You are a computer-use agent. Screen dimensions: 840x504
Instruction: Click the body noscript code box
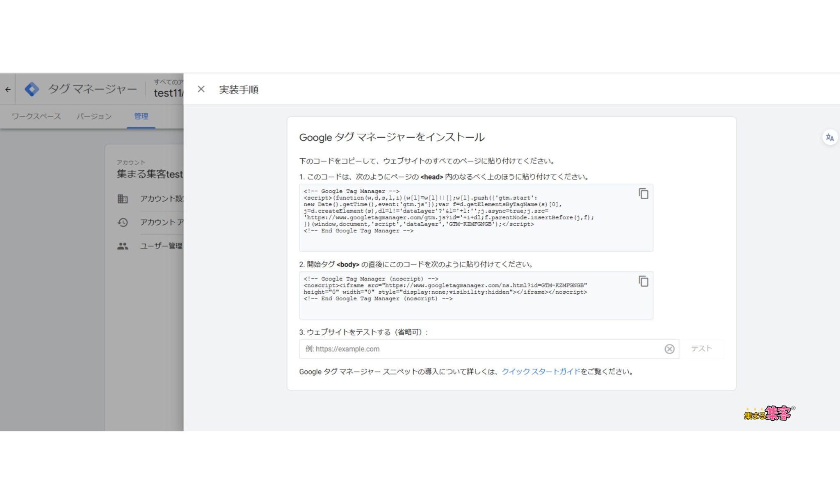point(476,295)
